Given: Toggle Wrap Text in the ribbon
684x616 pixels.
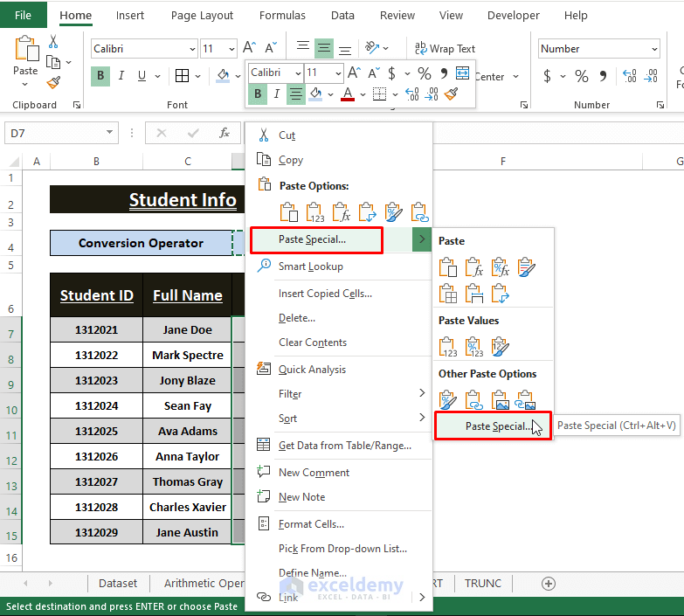Looking at the screenshot, I should coord(445,49).
